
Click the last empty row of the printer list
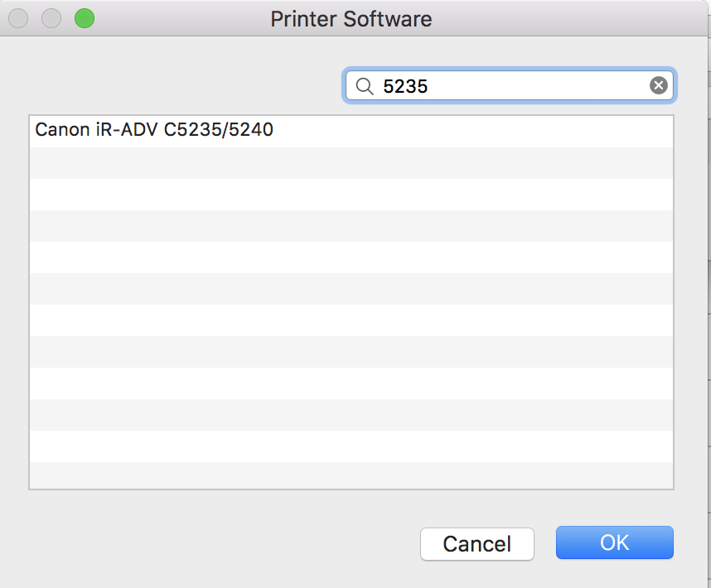click(x=351, y=475)
